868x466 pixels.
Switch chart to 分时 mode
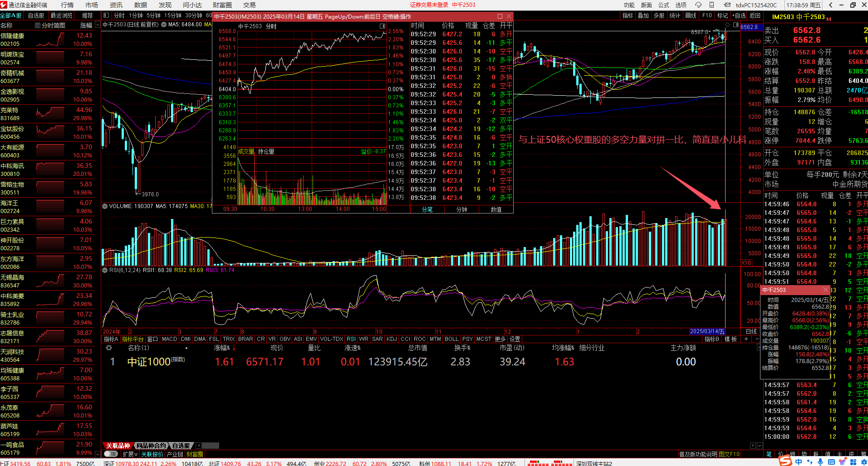pos(119,15)
